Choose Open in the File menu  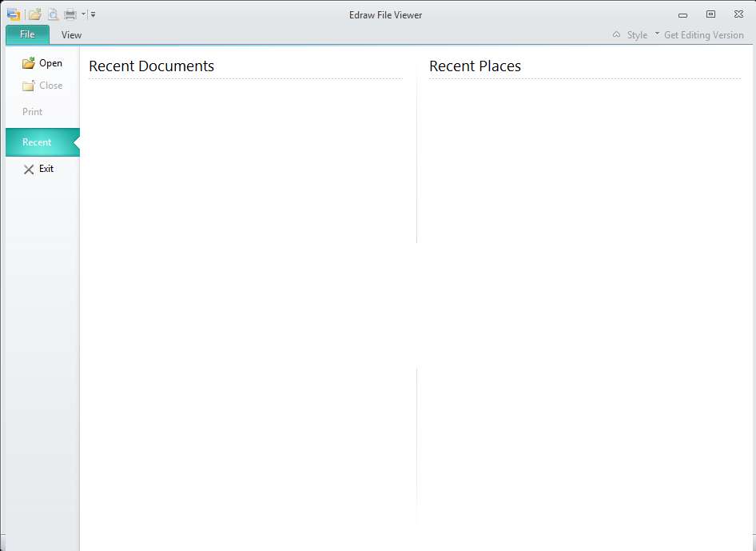coord(42,63)
